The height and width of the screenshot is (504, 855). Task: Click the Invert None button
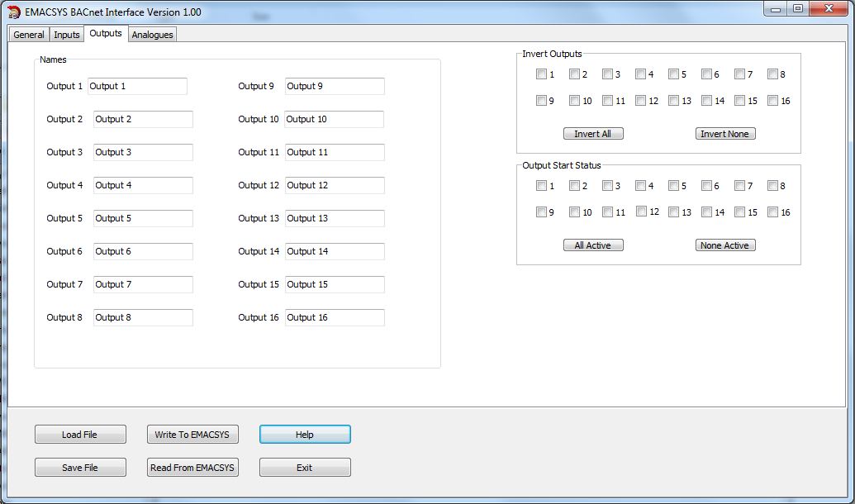(x=724, y=134)
